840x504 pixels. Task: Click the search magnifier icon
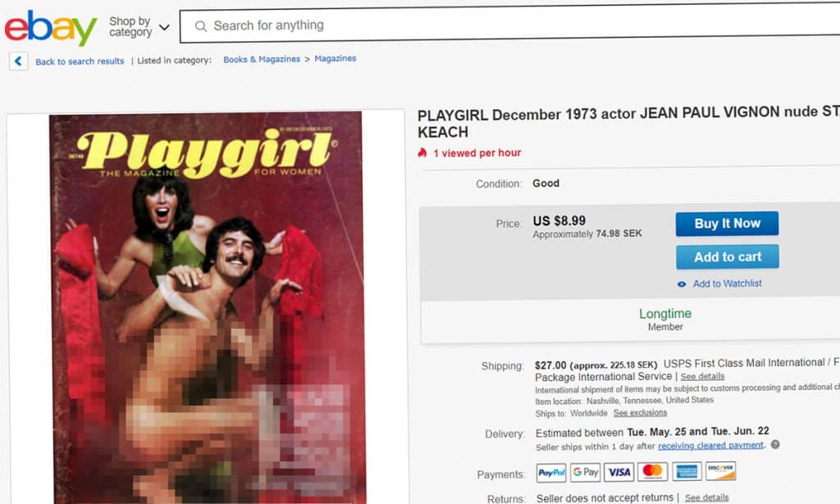201,25
